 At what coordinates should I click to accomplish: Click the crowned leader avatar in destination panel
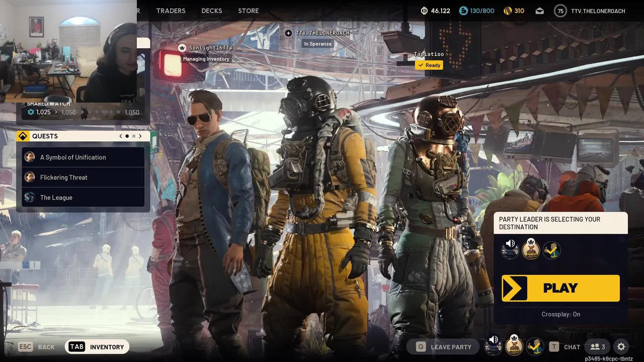(531, 249)
